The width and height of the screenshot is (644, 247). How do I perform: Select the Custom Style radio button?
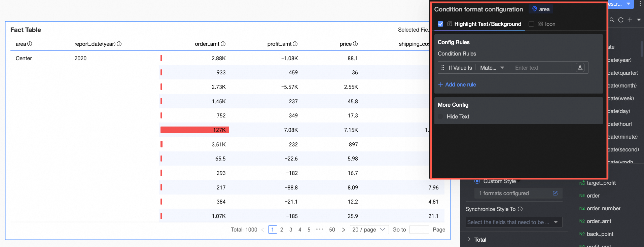point(477,181)
